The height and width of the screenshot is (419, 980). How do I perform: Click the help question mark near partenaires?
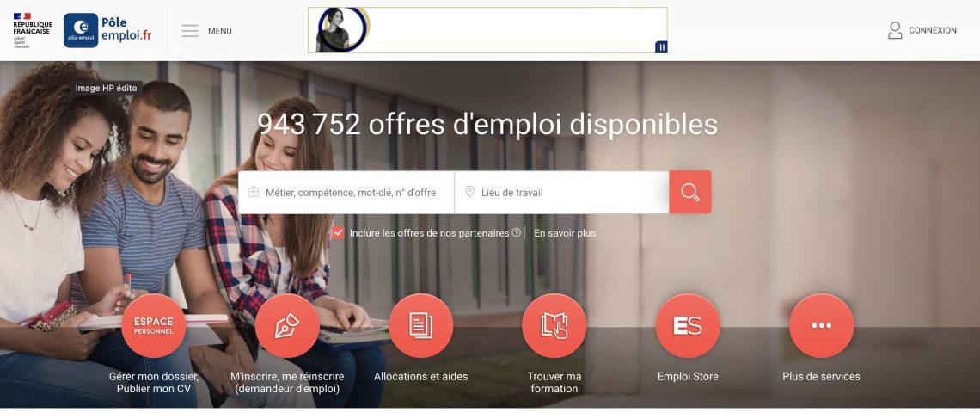coord(517,232)
